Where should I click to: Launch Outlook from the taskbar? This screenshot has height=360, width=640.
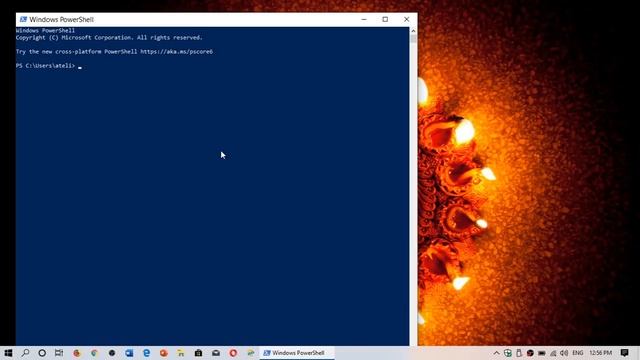[x=129, y=353]
